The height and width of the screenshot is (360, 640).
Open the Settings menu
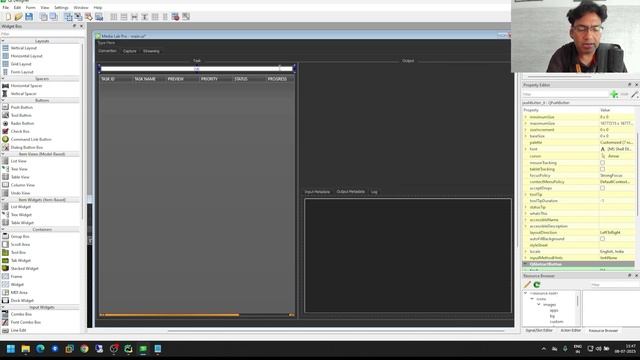point(61,8)
